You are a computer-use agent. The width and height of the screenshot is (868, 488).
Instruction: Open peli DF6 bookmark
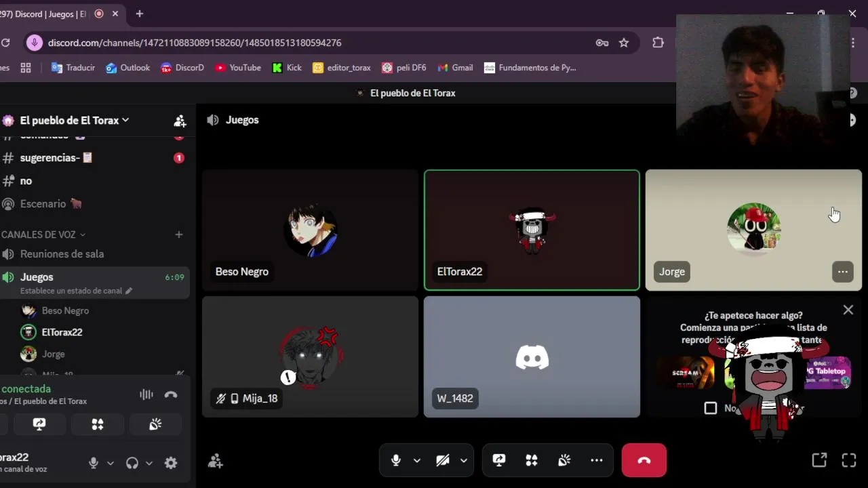point(404,68)
